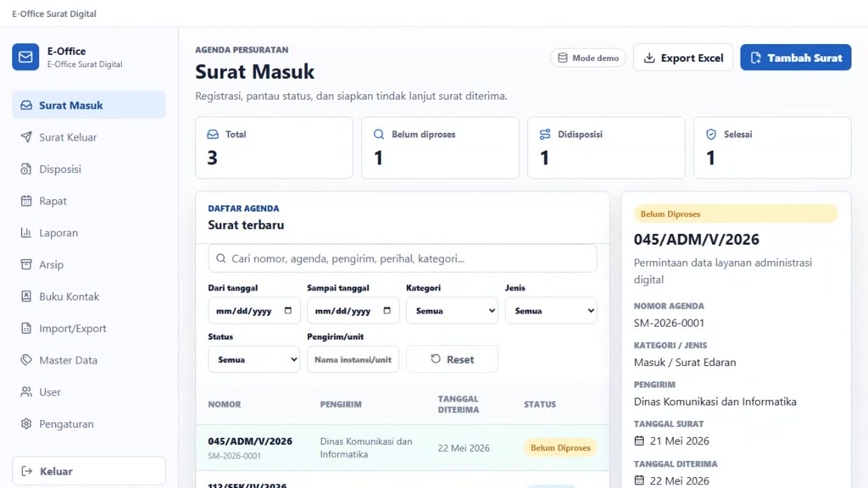Click the 045/ADM/V/2026 heading in detail panel
The image size is (868, 488).
697,240
